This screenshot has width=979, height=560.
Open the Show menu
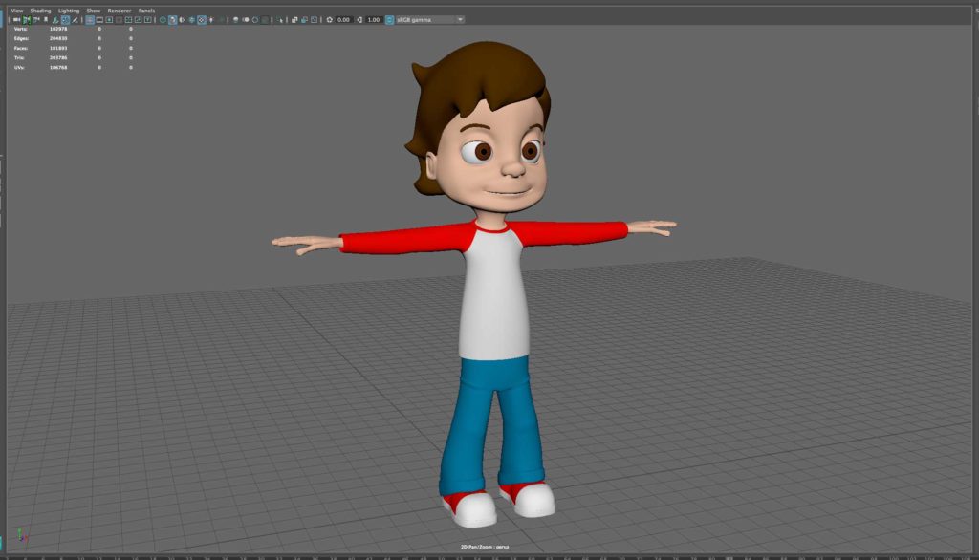click(x=93, y=11)
